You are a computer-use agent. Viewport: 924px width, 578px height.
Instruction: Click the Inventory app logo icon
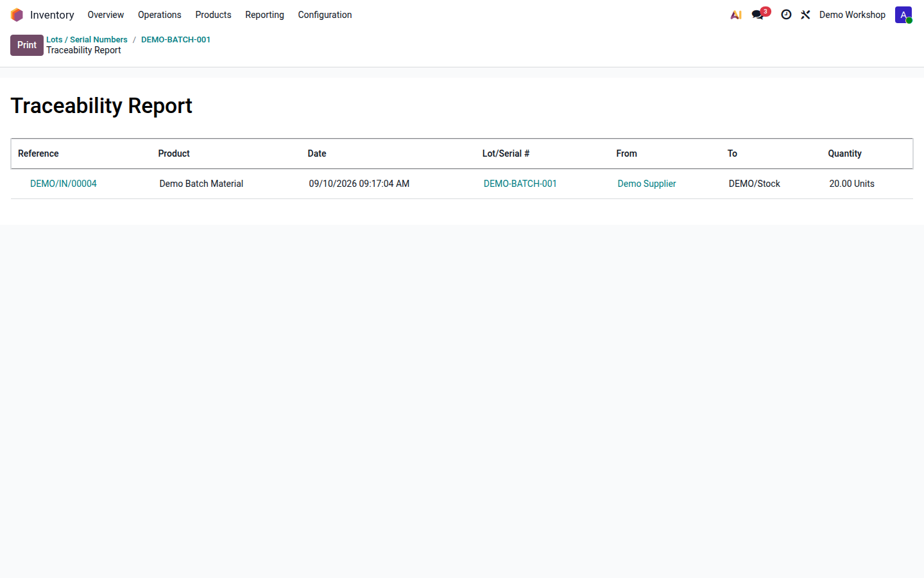point(17,15)
